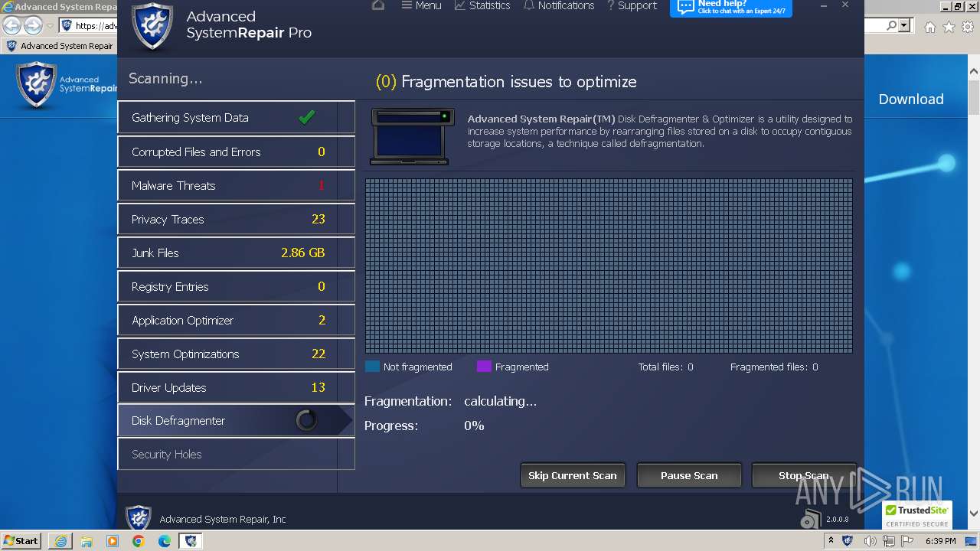
Task: Select the Driver Updates row
Action: 236,387
